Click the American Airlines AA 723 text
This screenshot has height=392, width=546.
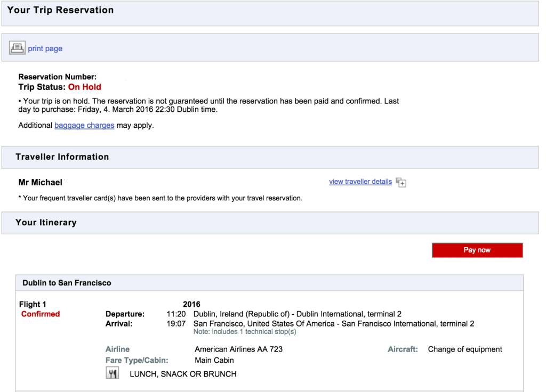click(x=238, y=349)
